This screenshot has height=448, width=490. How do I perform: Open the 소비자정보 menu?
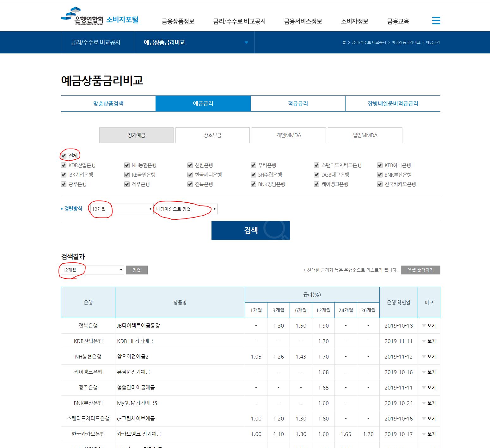coord(355,21)
